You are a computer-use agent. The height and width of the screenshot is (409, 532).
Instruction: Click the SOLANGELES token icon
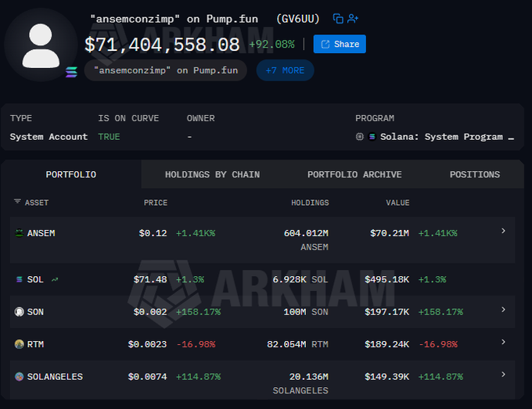(x=20, y=376)
